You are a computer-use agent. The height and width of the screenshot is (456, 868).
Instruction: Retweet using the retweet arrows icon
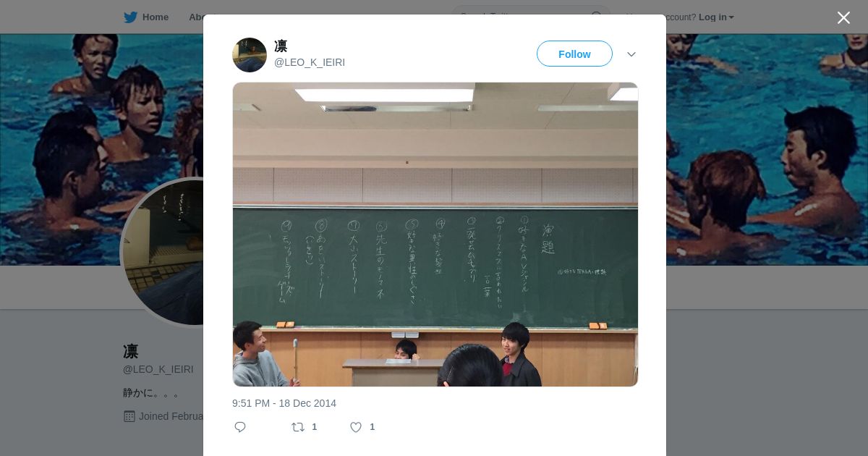pos(298,427)
